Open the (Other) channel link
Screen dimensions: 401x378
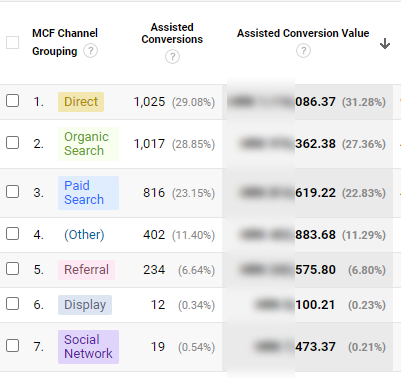[84, 235]
